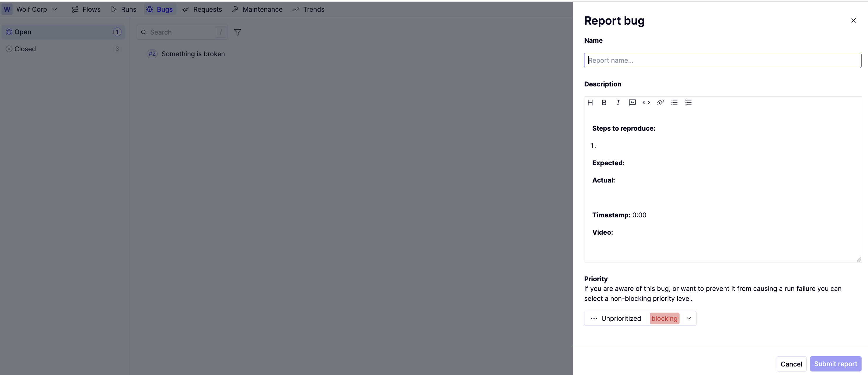Image resolution: width=868 pixels, height=375 pixels.
Task: Click the Heading format icon
Action: (590, 103)
